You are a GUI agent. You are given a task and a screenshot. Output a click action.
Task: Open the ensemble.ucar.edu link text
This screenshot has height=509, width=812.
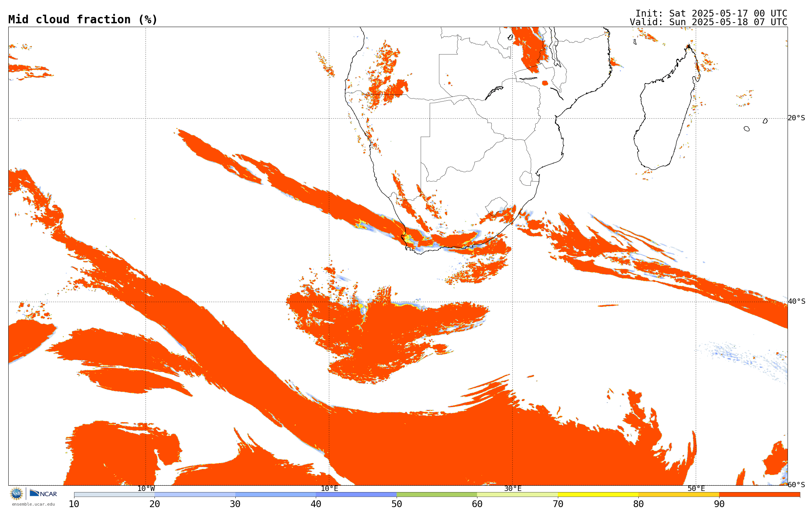33,504
